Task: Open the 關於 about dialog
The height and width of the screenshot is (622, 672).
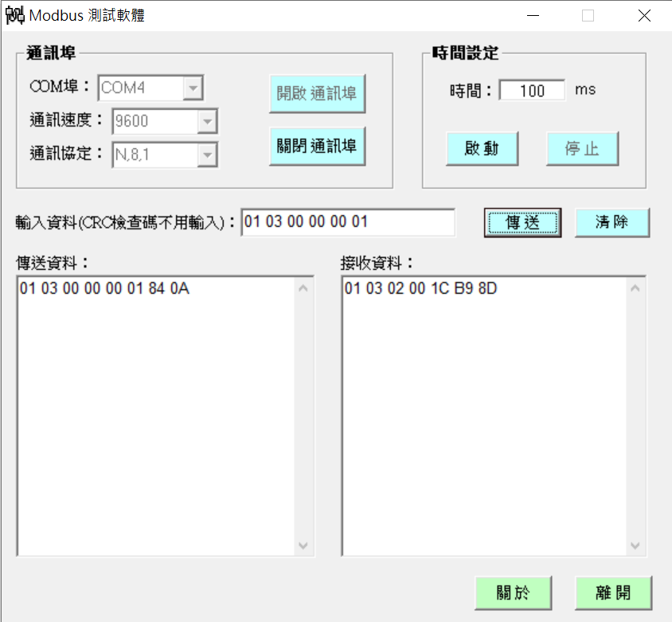Action: 513,593
